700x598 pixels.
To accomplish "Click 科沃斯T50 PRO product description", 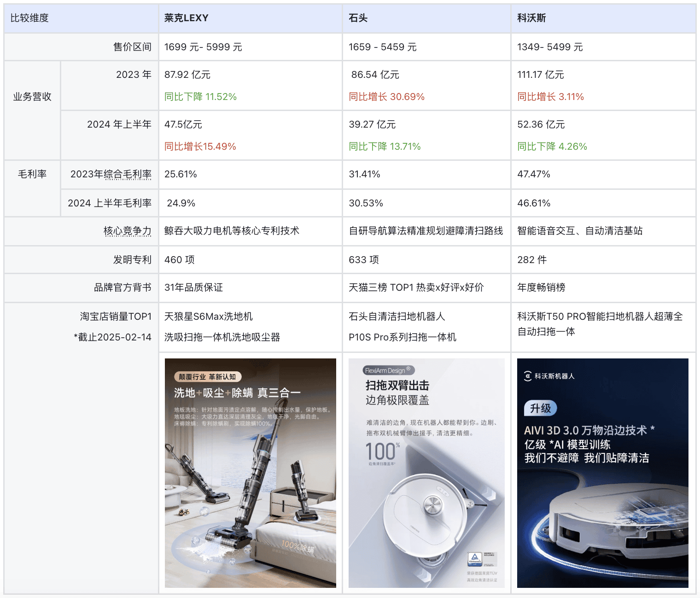I will pos(600,324).
